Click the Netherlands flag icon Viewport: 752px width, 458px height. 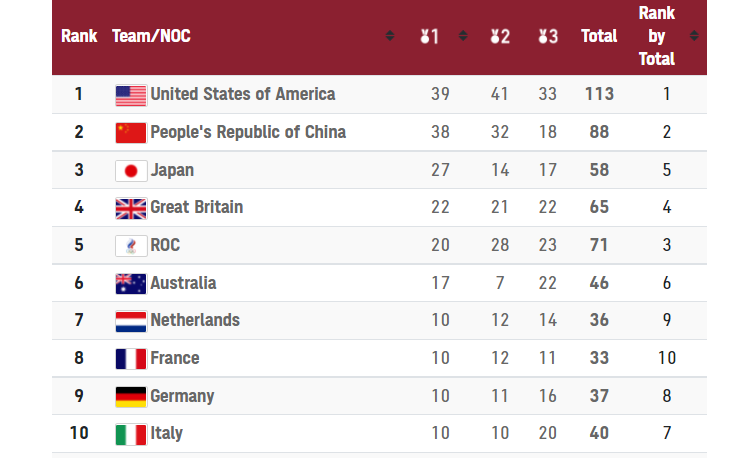click(131, 321)
